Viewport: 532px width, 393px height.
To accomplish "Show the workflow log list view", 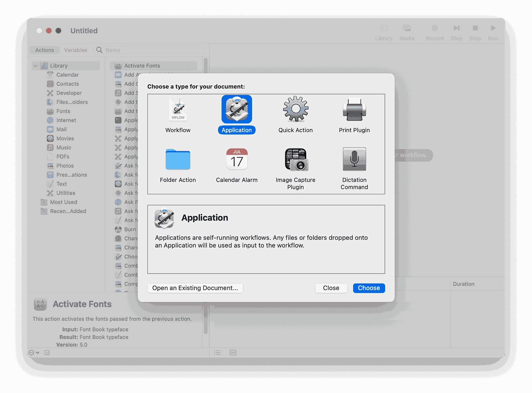I will (217, 353).
